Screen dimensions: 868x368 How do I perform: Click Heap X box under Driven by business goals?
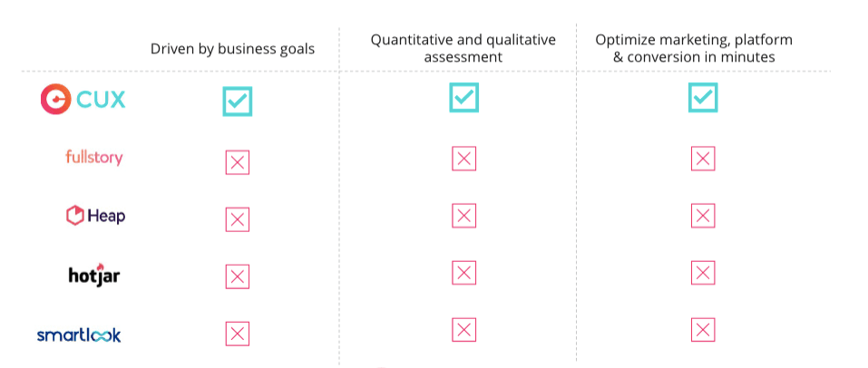(238, 219)
